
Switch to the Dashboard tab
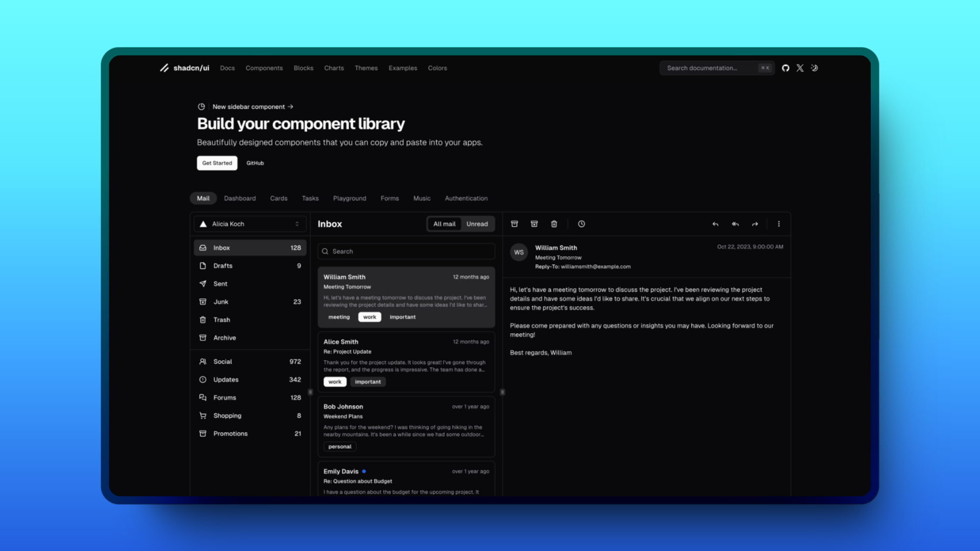[x=240, y=198]
